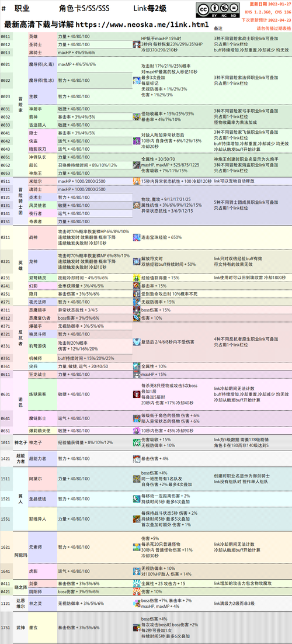292x644 pixels.
Task: Select the '英雄' job cell in row 0011
Action: point(42,37)
